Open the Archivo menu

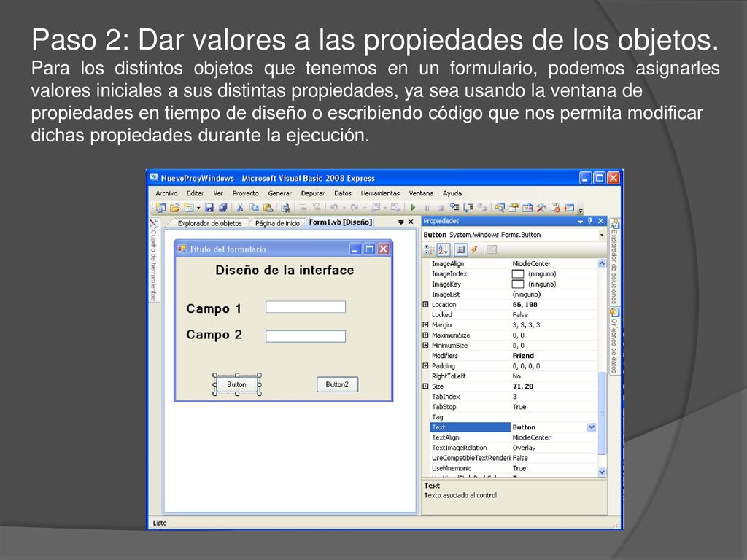[166, 193]
